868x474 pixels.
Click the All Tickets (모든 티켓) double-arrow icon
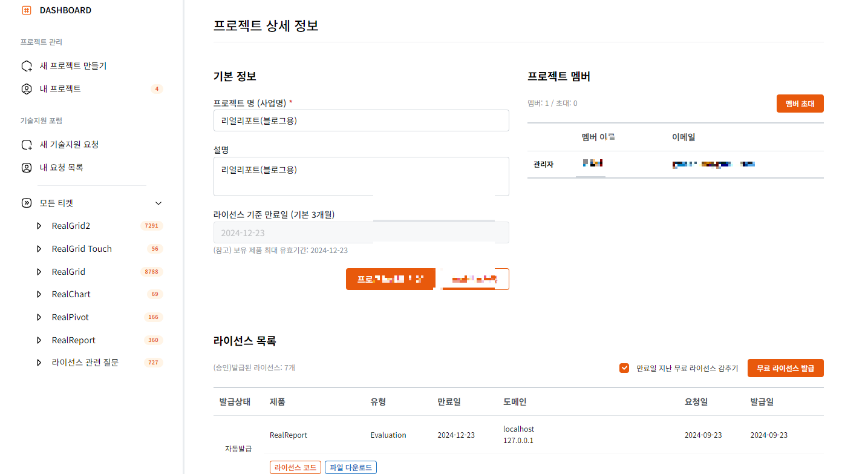pos(27,203)
